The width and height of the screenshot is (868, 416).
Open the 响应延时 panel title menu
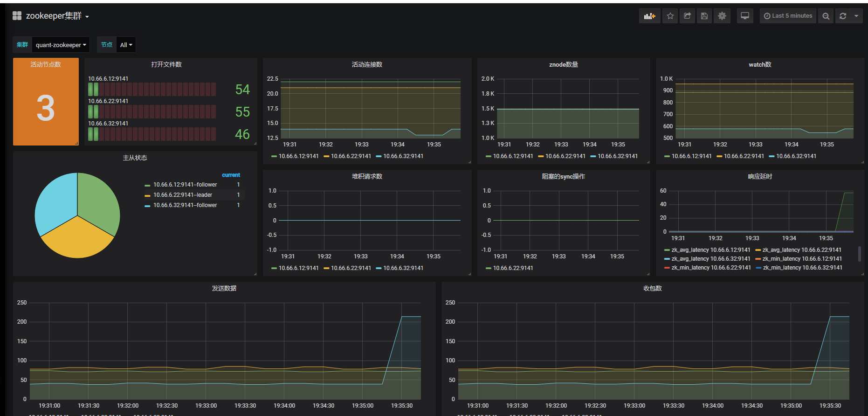[x=760, y=176]
